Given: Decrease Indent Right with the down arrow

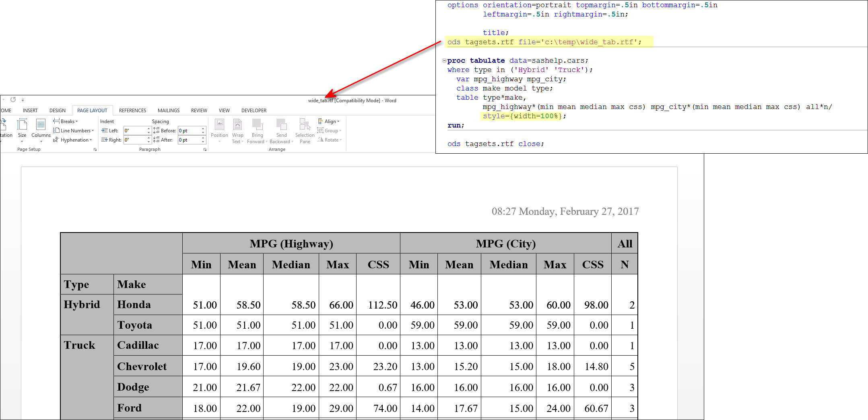Looking at the screenshot, I should point(149,142).
